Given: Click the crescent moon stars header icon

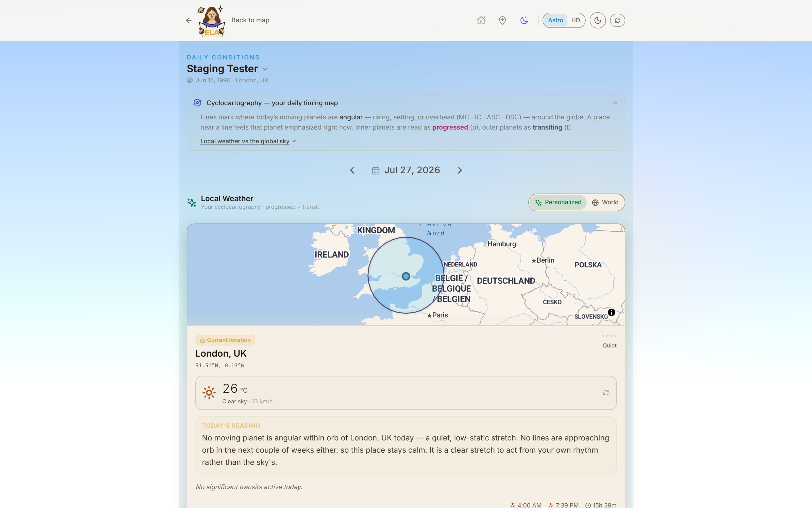Looking at the screenshot, I should 524,20.
